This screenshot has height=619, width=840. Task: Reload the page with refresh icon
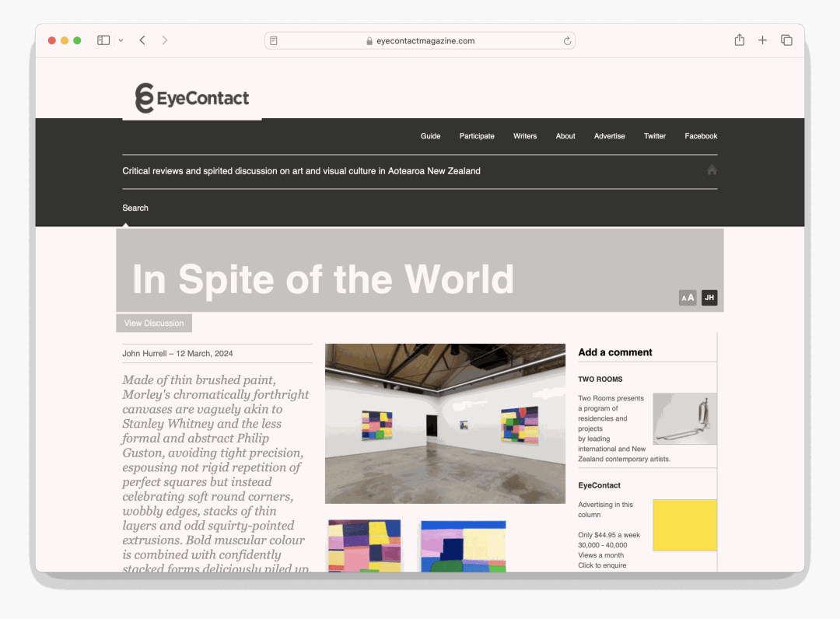click(567, 41)
